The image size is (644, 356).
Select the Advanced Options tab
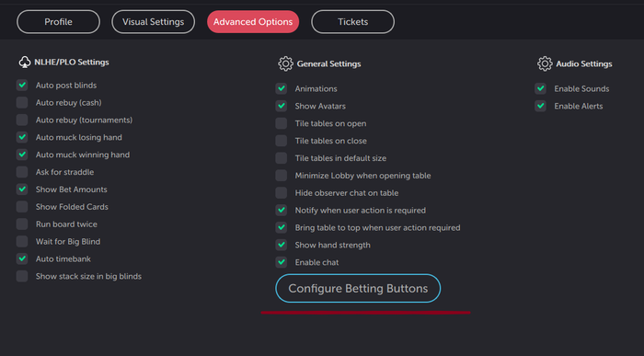click(x=253, y=22)
